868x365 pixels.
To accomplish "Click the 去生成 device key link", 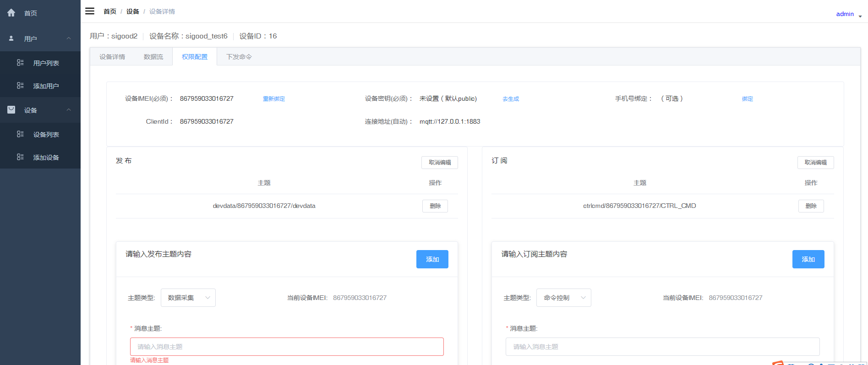I will (x=511, y=99).
